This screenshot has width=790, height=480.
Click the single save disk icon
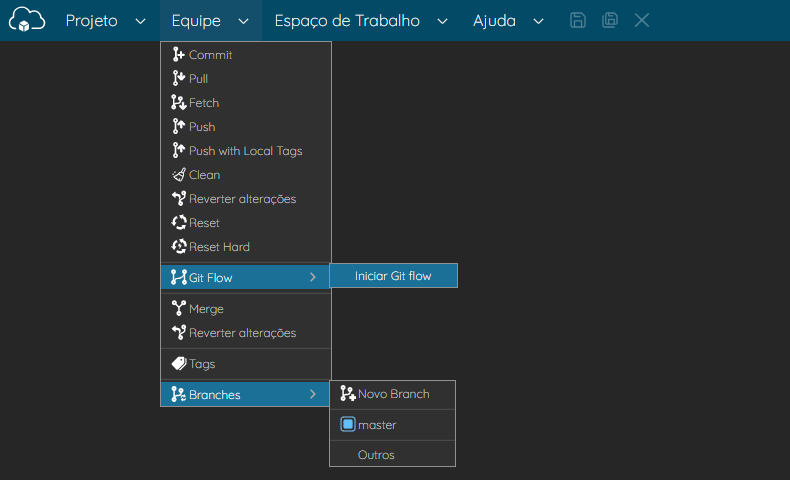click(x=577, y=20)
